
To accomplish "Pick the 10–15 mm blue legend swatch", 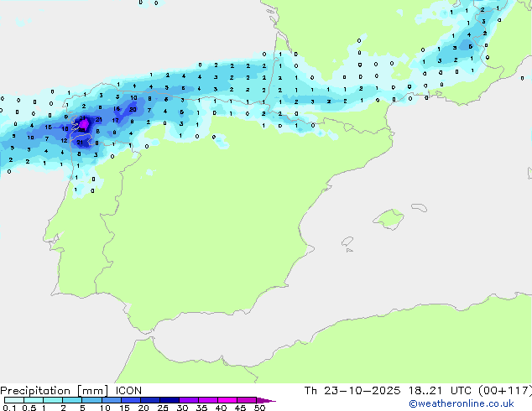I will 112,400.
